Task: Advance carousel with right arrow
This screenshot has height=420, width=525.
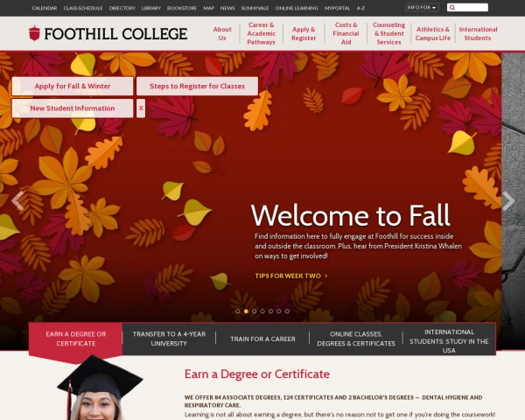Action: (508, 200)
